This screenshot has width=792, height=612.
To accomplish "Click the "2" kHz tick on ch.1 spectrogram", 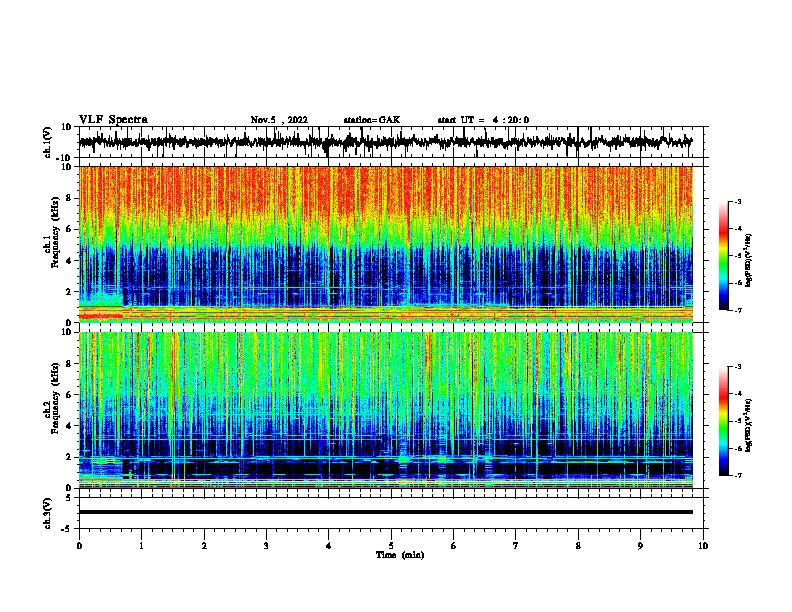I will pyautogui.click(x=69, y=292).
